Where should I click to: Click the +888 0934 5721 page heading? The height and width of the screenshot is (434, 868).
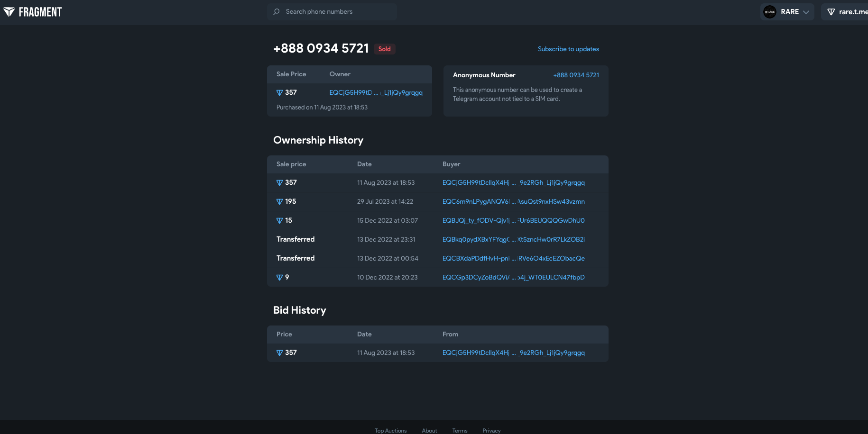(x=321, y=48)
